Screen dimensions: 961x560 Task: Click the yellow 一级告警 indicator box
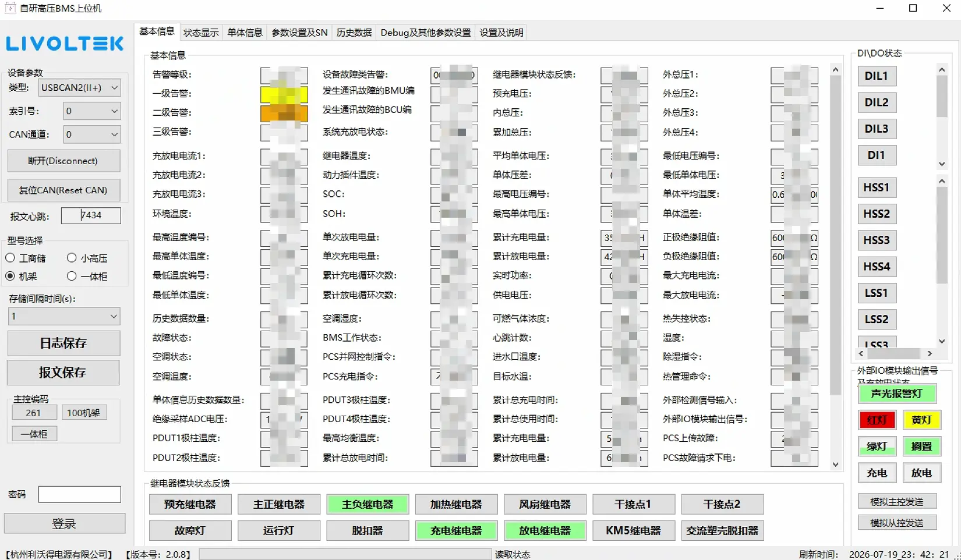tap(284, 94)
